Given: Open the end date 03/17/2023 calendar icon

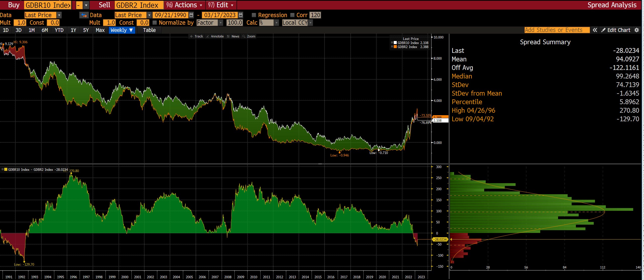Looking at the screenshot, I should click(x=240, y=15).
